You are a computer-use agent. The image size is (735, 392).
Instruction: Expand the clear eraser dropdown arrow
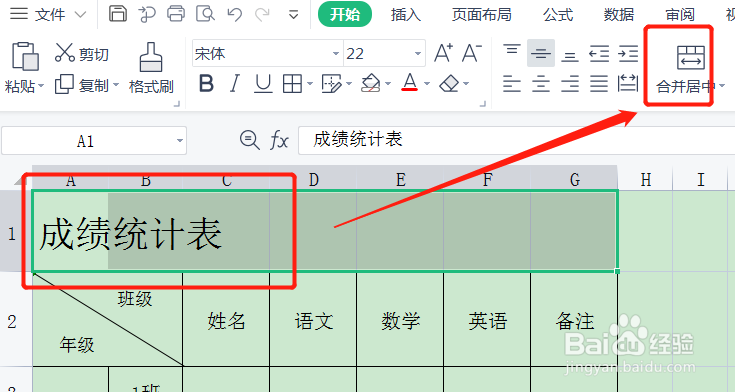click(x=466, y=84)
